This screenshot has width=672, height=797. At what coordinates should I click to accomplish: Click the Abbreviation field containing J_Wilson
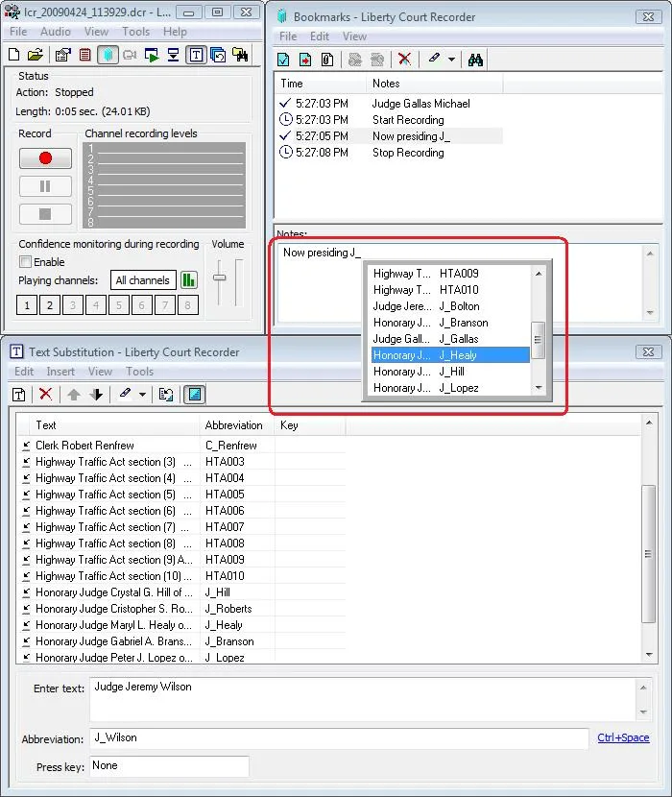coord(339,738)
